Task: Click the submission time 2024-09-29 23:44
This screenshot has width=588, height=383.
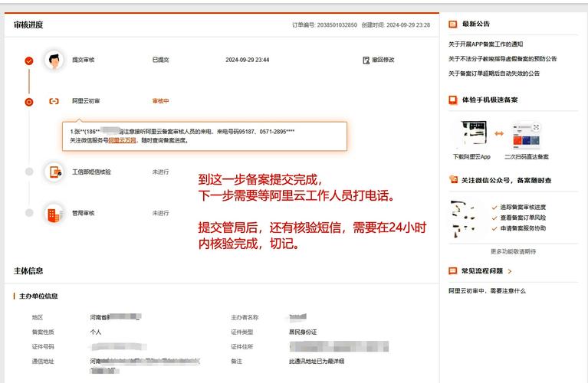Action: (248, 60)
